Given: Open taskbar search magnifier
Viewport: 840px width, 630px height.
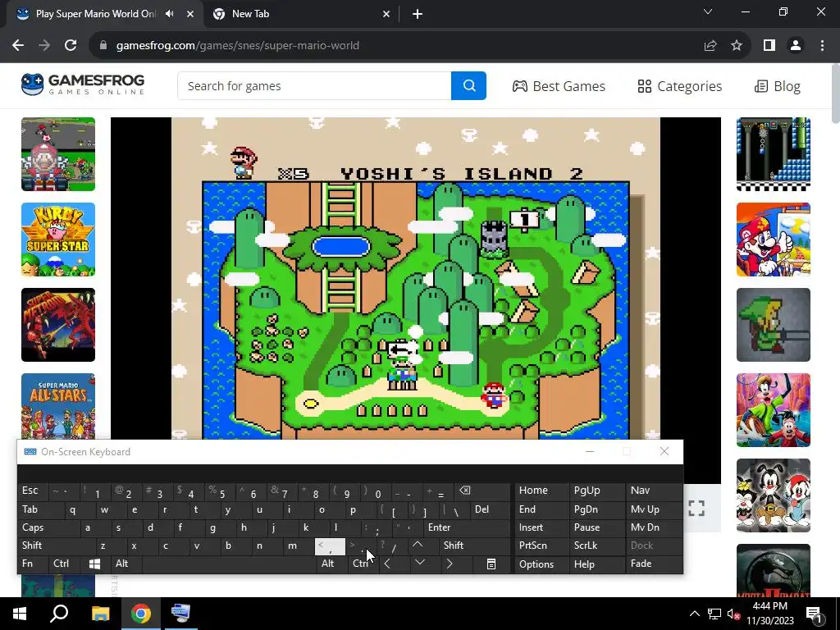Looking at the screenshot, I should pyautogui.click(x=59, y=614).
